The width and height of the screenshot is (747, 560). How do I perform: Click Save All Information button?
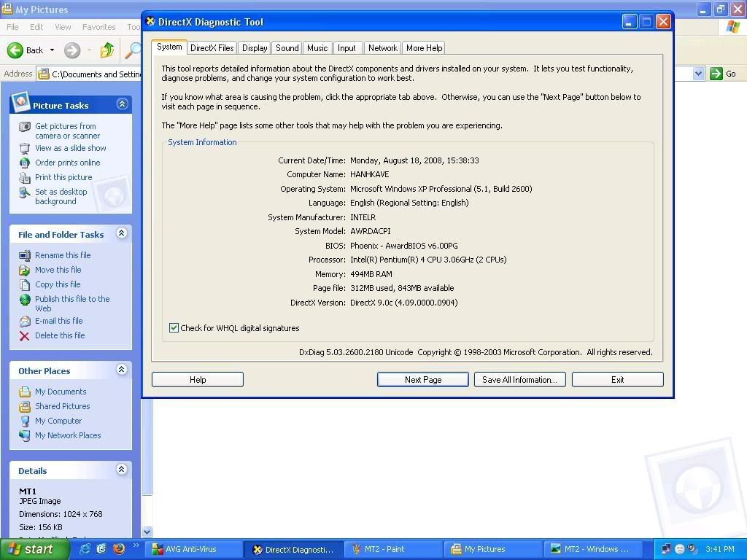pos(519,379)
